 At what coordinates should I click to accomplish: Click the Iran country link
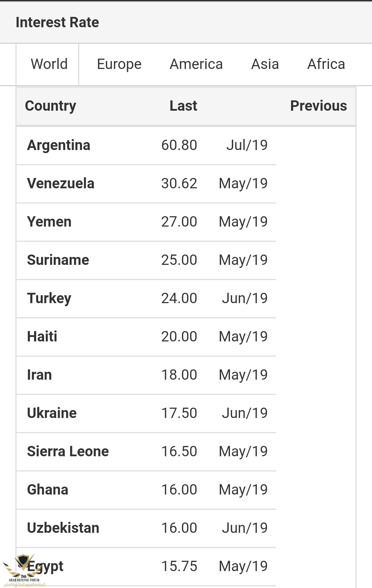pyautogui.click(x=39, y=375)
